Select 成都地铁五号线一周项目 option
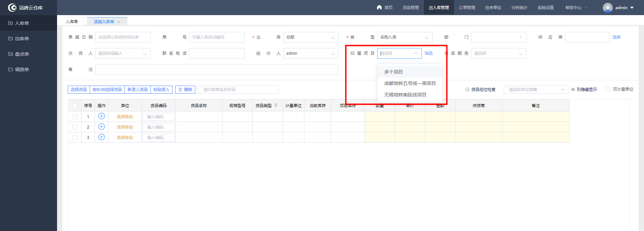Viewport: 644px width, 231px height. (410, 83)
